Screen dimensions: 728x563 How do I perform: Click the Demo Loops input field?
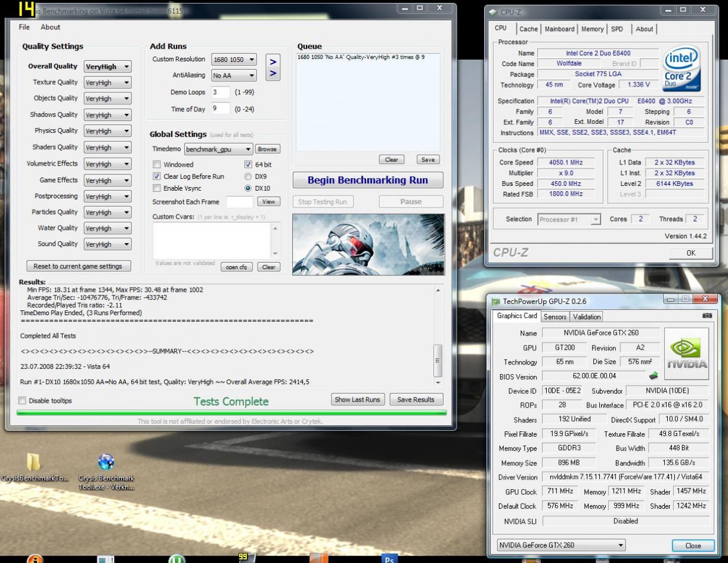click(x=221, y=92)
